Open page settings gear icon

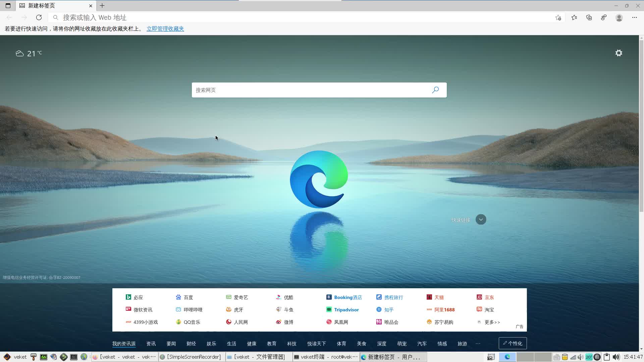pyautogui.click(x=619, y=53)
